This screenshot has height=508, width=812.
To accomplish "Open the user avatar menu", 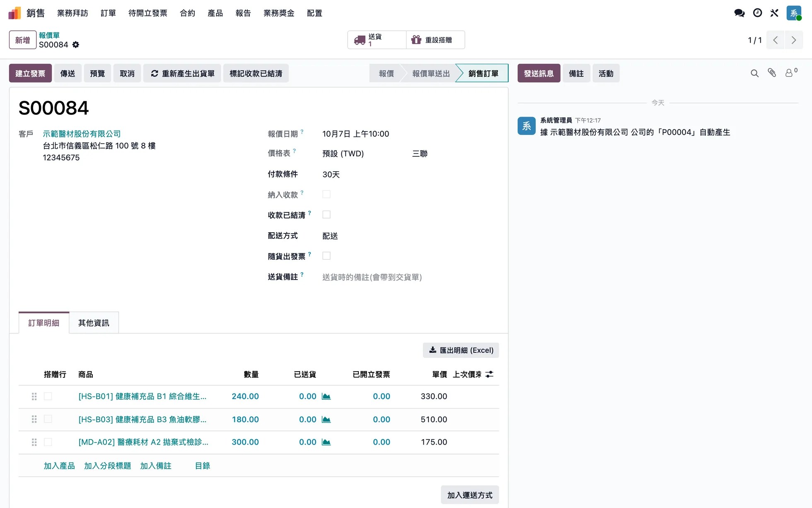I will point(794,13).
